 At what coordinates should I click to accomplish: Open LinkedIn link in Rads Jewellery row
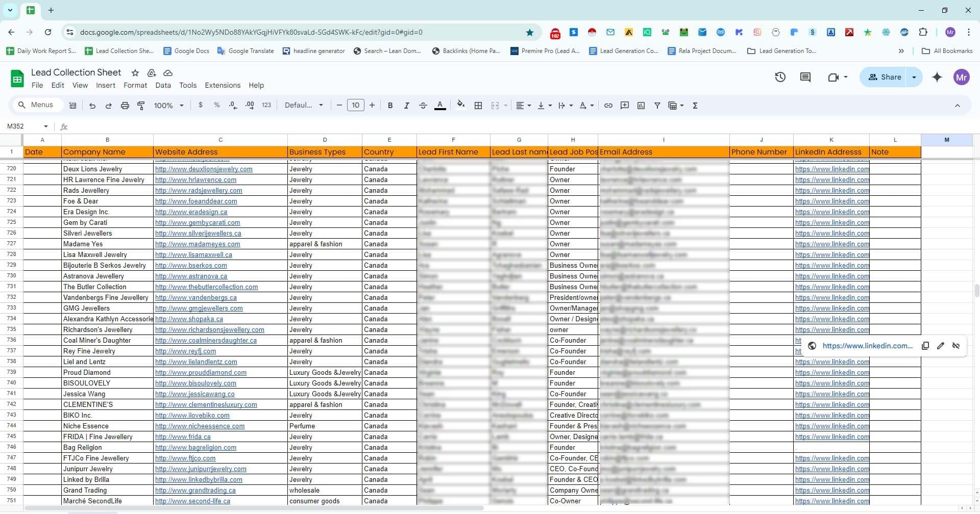[x=832, y=190]
